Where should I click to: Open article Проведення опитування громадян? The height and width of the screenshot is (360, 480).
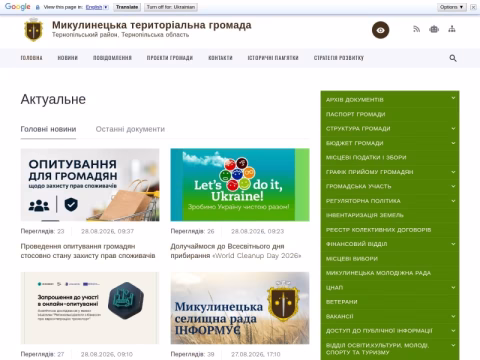pyautogui.click(x=88, y=251)
